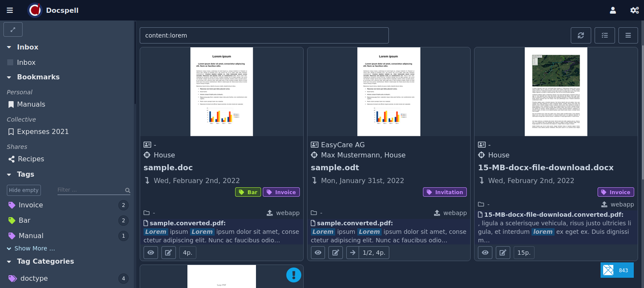Image resolution: width=644 pixels, height=288 pixels.
Task: Select the Expenses 2021 bookmark
Action: pos(42,132)
